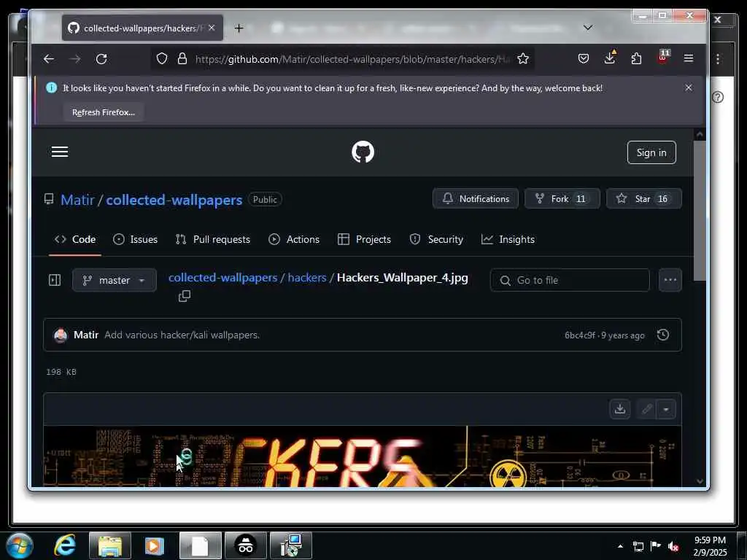Open new tab with plus button
Screen dimensions: 747x560
[239, 28]
